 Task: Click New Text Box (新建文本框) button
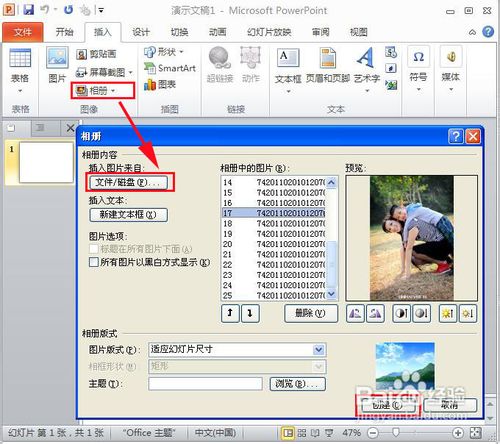coord(128,215)
